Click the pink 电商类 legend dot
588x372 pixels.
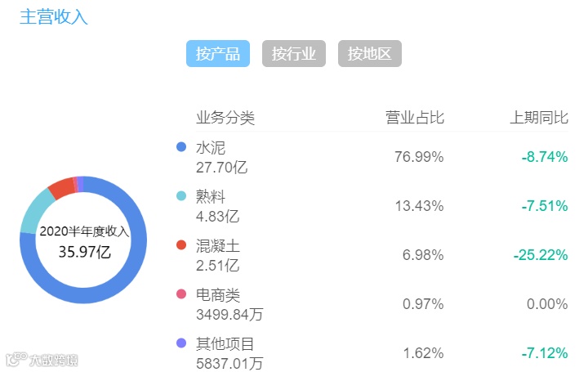181,294
